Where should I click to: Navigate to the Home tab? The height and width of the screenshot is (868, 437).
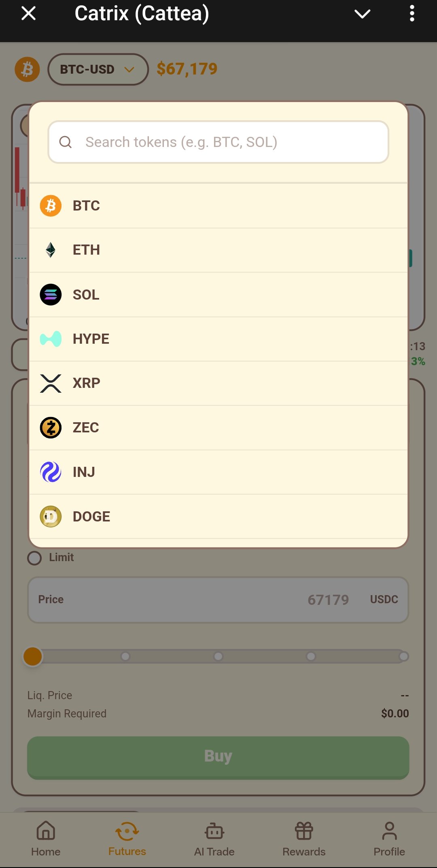click(46, 839)
